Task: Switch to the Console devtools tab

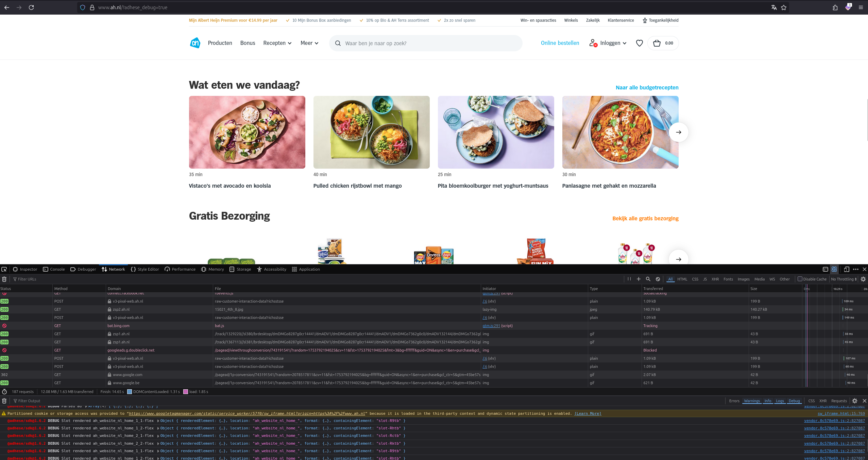Action: [54, 269]
